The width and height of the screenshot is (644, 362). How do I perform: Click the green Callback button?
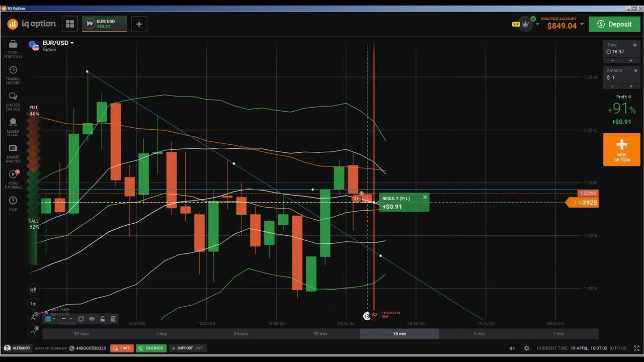[x=151, y=348]
